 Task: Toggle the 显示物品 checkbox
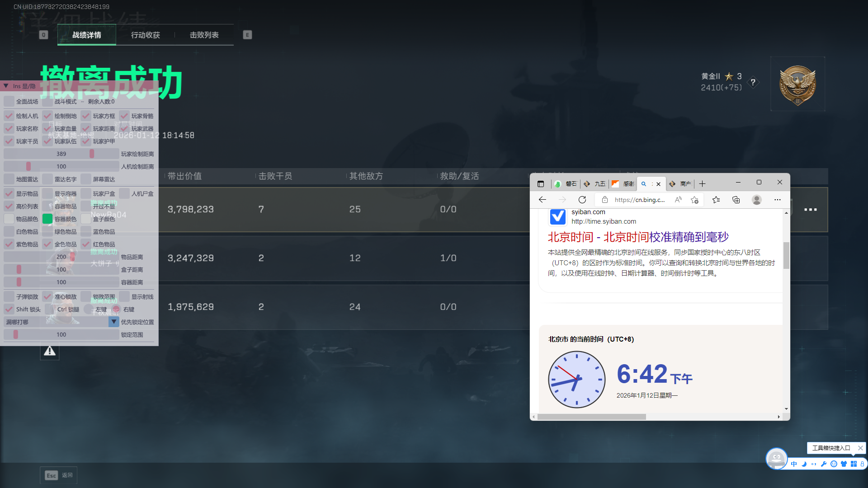tap(9, 194)
